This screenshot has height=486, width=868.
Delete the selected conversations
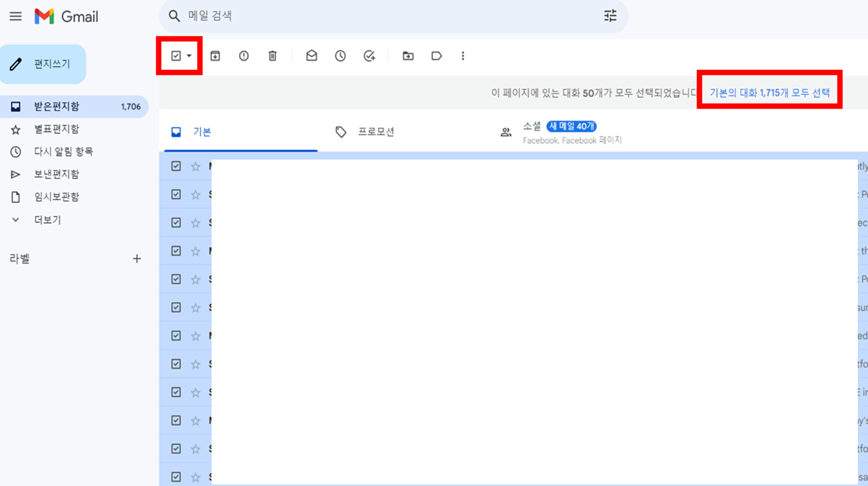(x=272, y=56)
